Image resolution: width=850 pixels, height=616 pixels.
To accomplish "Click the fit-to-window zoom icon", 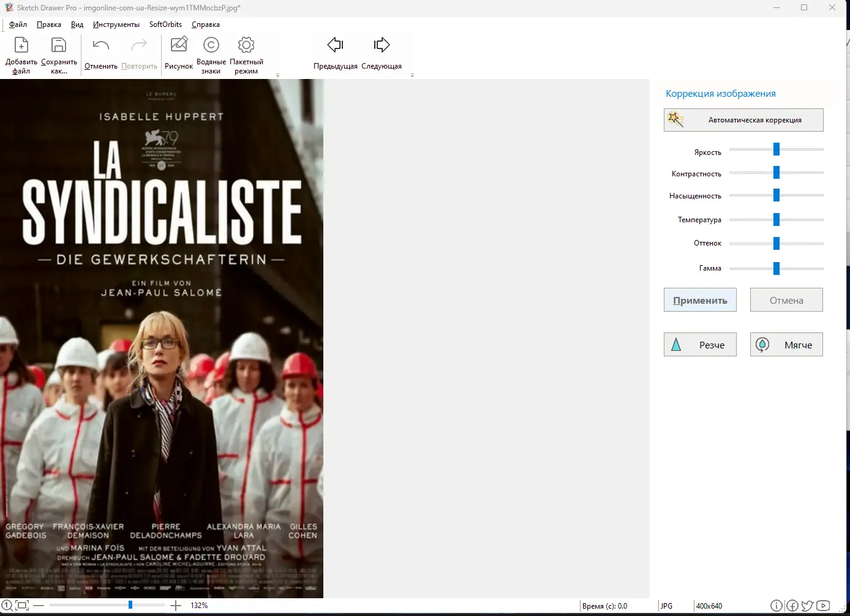I will point(22,606).
